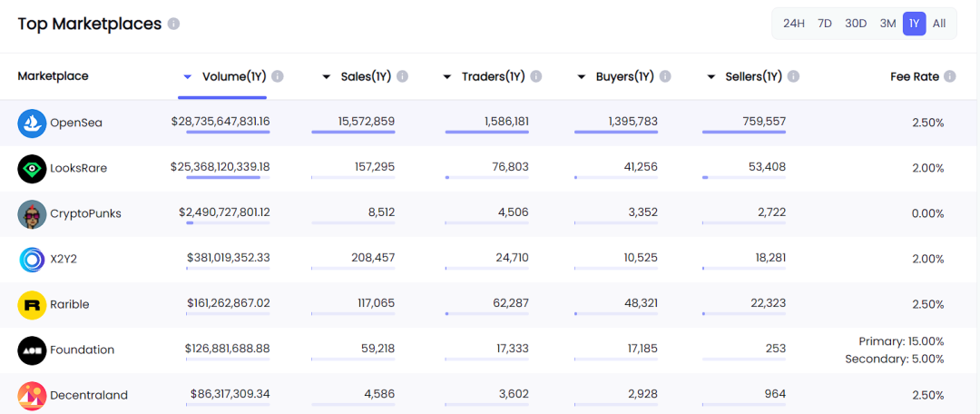The height and width of the screenshot is (414, 980).
Task: Choose the 30D period tab
Action: click(x=856, y=24)
